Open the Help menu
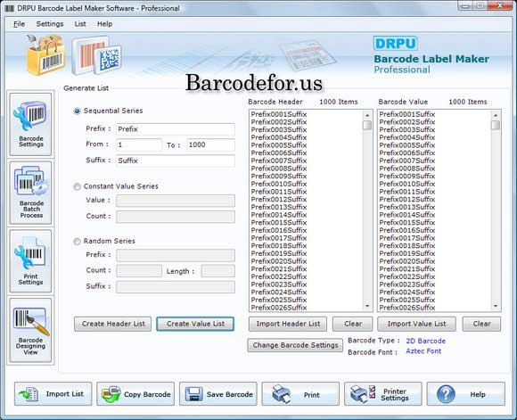Viewport: 517px width, 420px height. [x=104, y=24]
